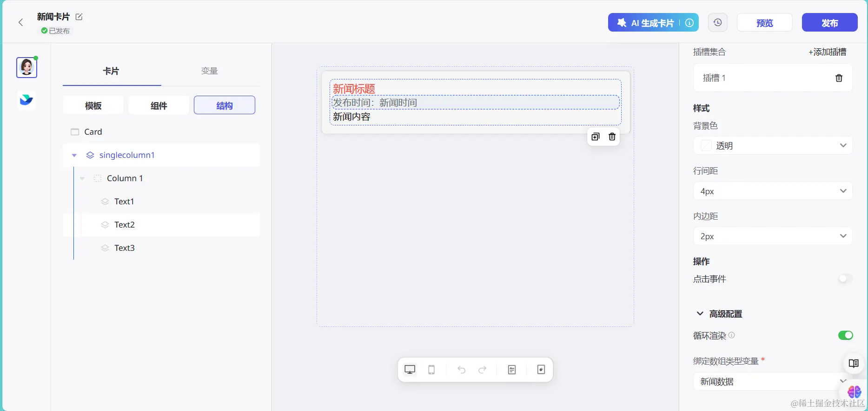Undo the last canvas action
The image size is (868, 411).
point(461,370)
